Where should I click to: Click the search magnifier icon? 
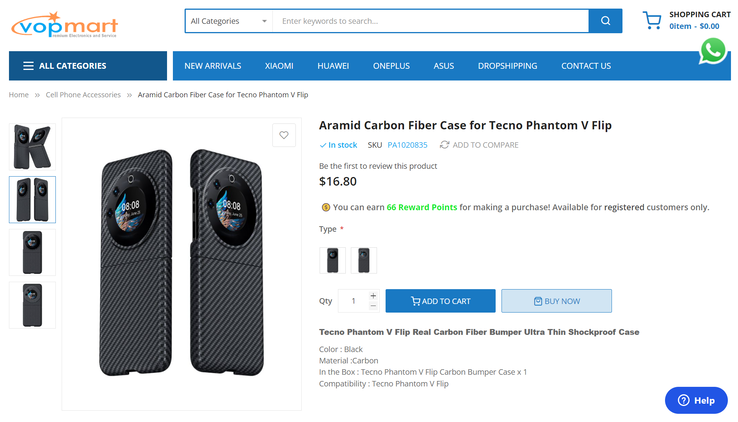click(605, 21)
